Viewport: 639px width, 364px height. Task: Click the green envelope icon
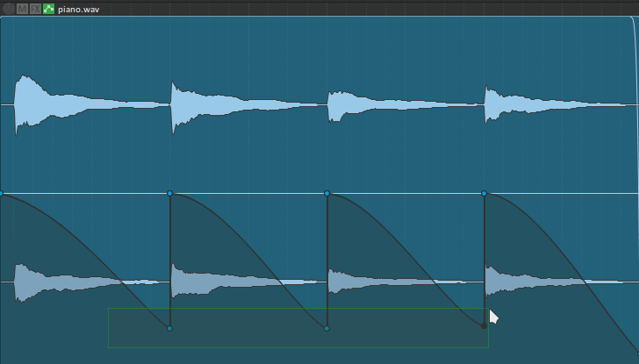point(48,8)
